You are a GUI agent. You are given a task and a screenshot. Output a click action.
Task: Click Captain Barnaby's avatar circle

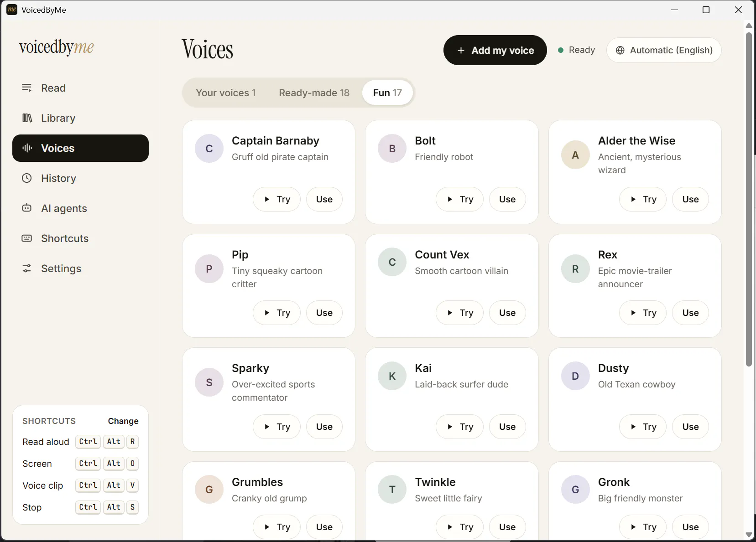pos(209,149)
